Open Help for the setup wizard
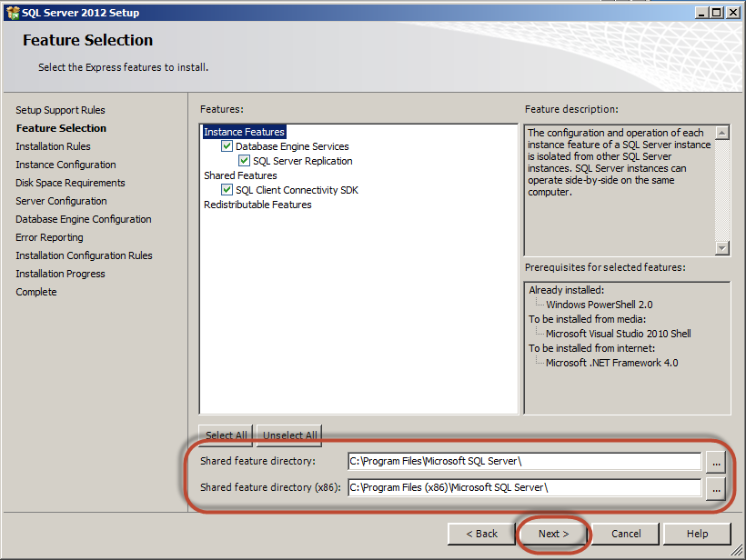The width and height of the screenshot is (746, 560). pyautogui.click(x=697, y=534)
